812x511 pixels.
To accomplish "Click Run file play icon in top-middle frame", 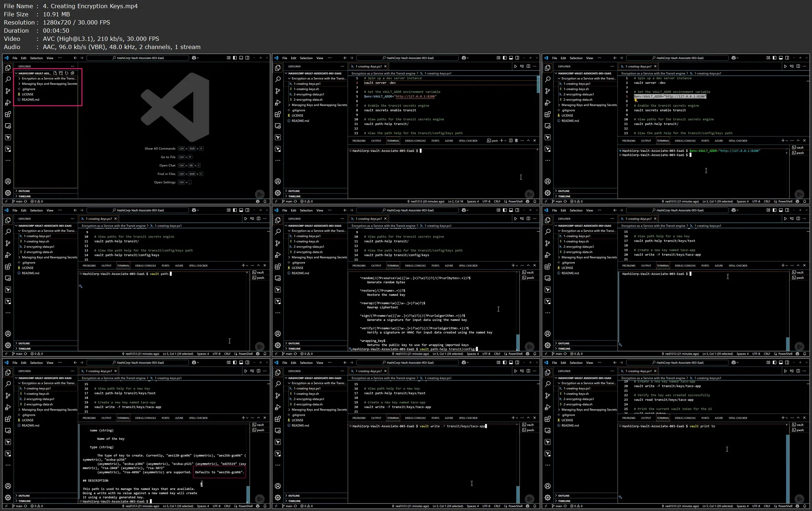I will click(x=515, y=66).
